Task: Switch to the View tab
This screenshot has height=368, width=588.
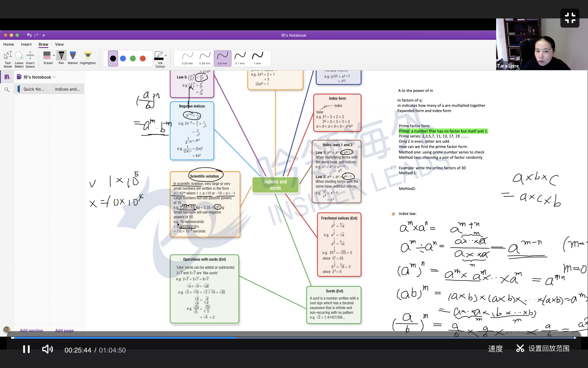Action: pyautogui.click(x=59, y=44)
